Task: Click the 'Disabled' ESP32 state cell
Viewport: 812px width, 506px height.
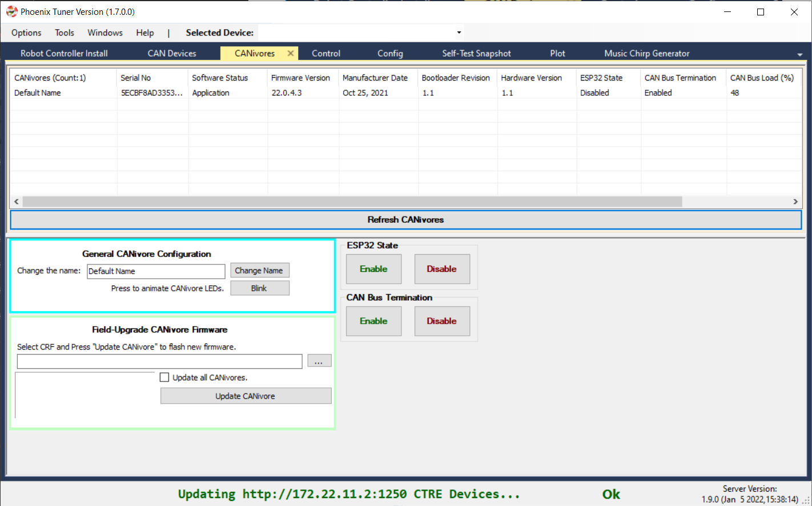Action: tap(594, 93)
